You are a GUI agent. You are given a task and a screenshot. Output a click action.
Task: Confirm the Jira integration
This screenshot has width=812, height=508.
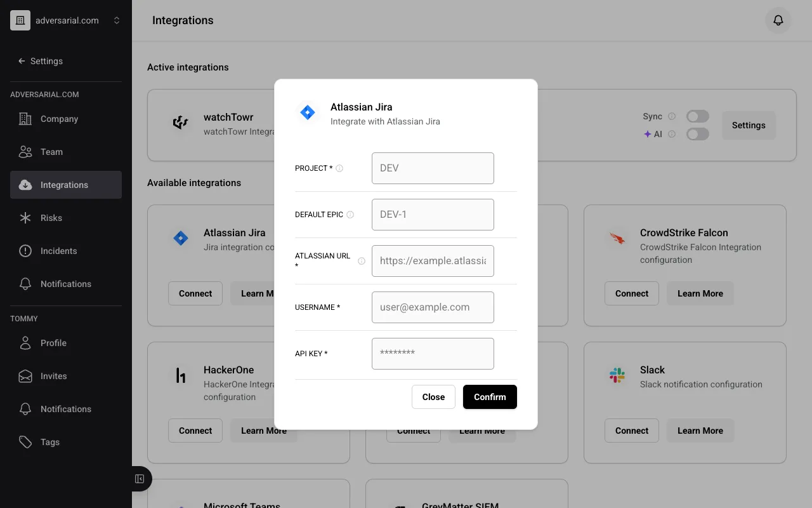[x=490, y=397]
